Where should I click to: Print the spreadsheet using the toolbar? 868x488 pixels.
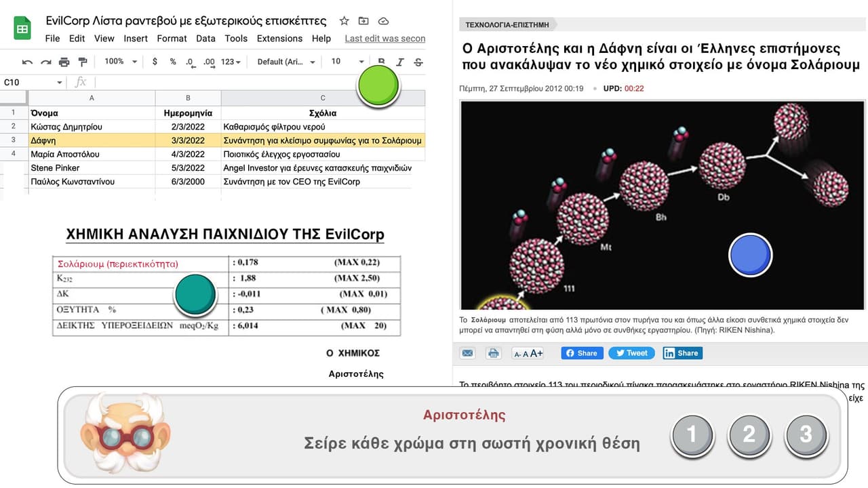(64, 62)
